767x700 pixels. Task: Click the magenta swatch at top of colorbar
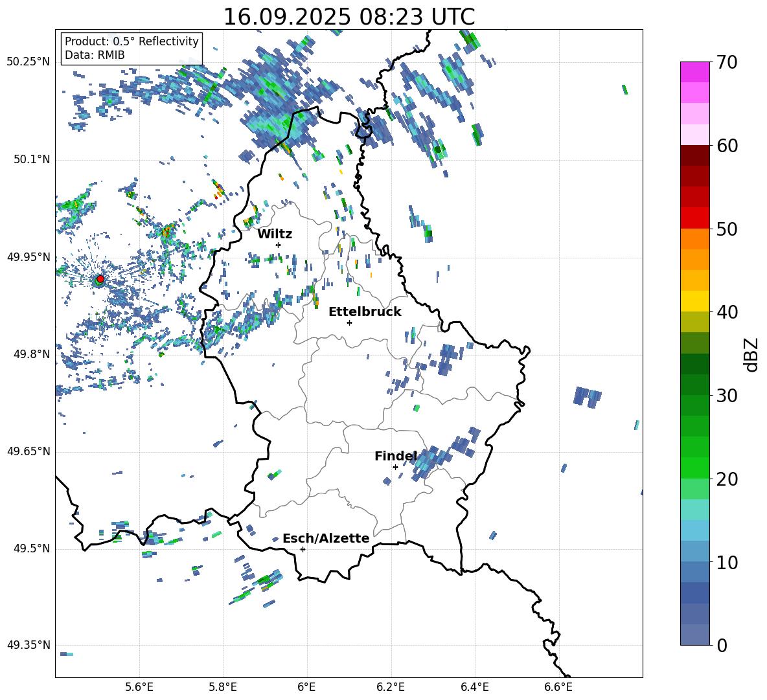[x=694, y=72]
